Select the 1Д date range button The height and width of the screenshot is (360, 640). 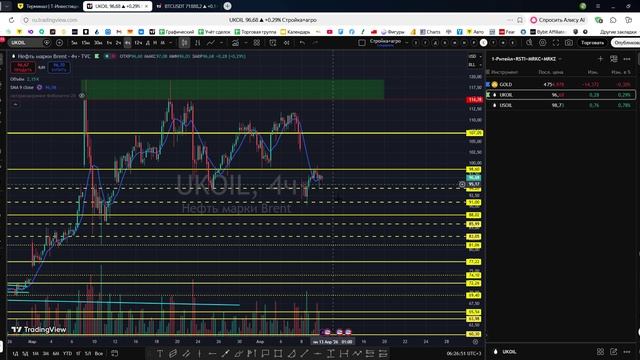(15, 353)
